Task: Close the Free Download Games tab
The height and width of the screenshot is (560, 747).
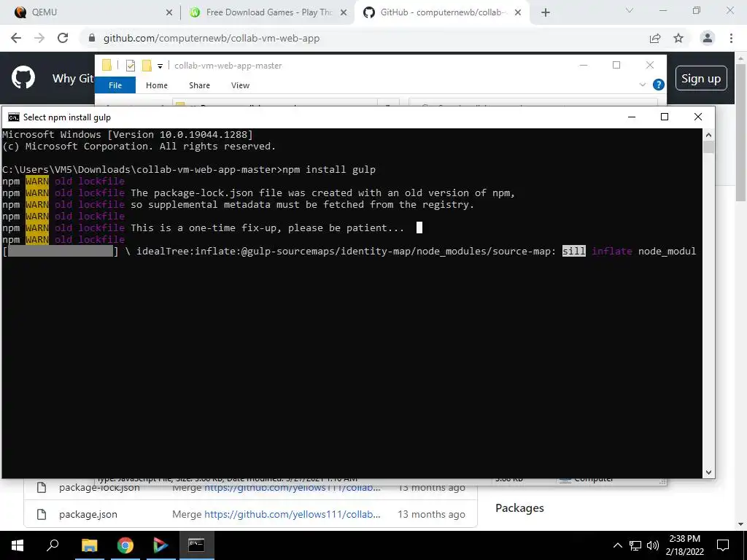Action: (344, 13)
